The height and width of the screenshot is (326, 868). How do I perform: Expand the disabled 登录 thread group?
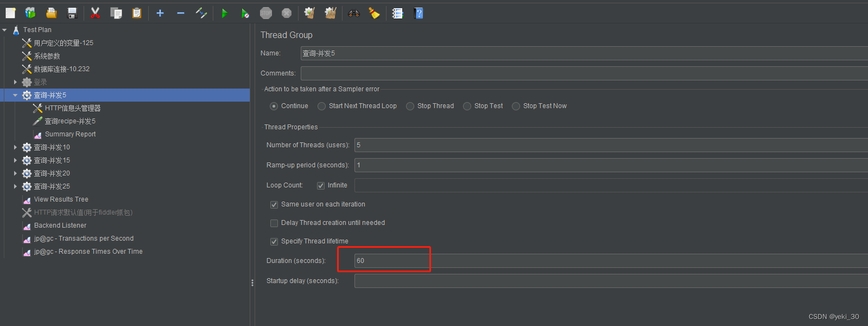point(15,82)
